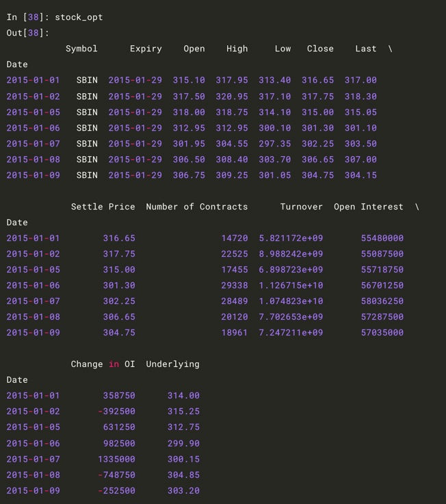Click the 'Expiry' column header
The height and width of the screenshot is (504, 446).
point(146,49)
